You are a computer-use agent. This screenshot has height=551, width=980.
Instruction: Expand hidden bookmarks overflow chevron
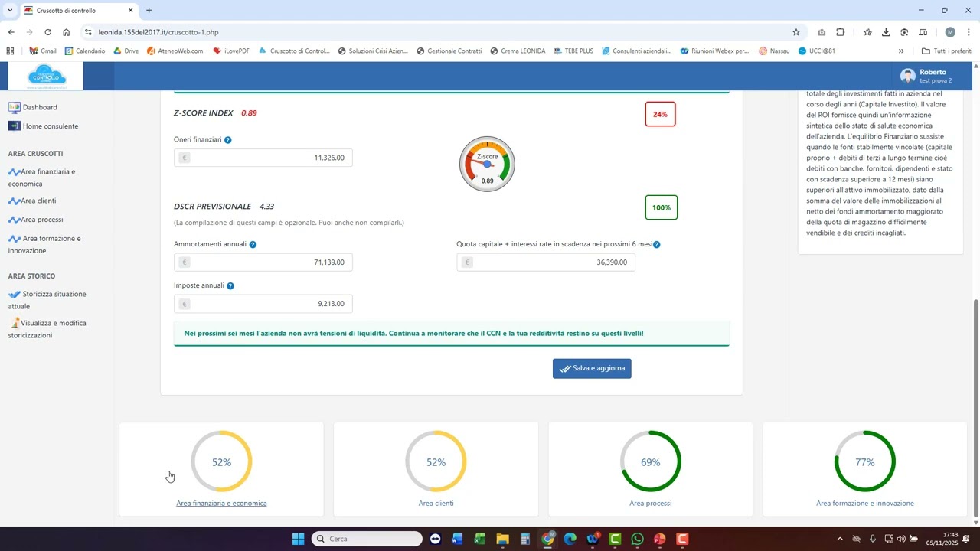click(x=901, y=51)
